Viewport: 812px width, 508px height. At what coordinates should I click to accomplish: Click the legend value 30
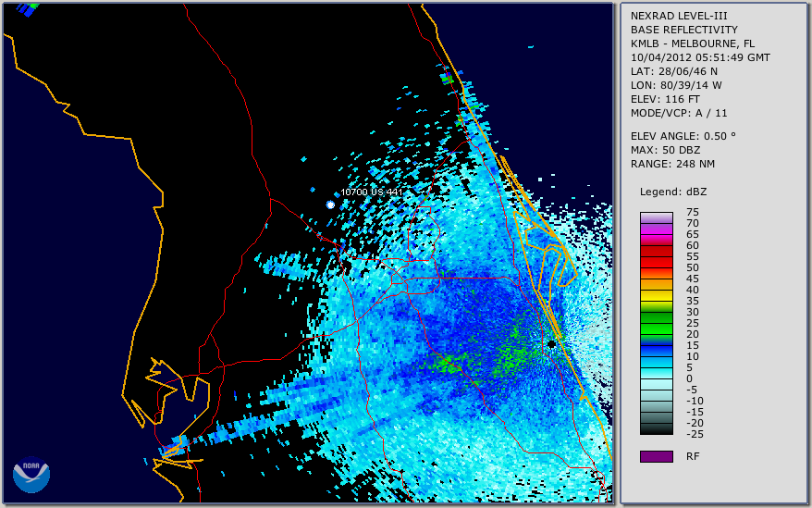click(693, 312)
